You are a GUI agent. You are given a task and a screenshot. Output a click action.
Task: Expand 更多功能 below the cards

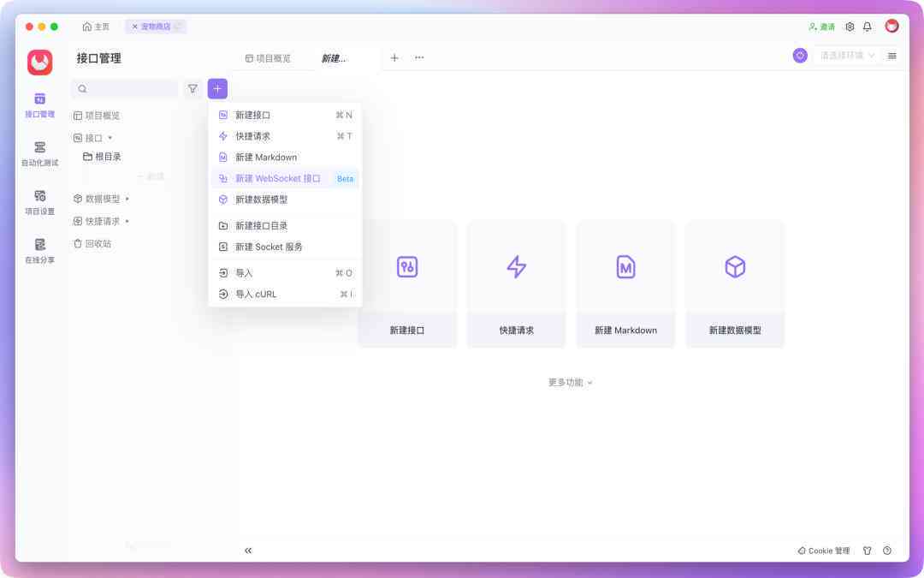(570, 382)
